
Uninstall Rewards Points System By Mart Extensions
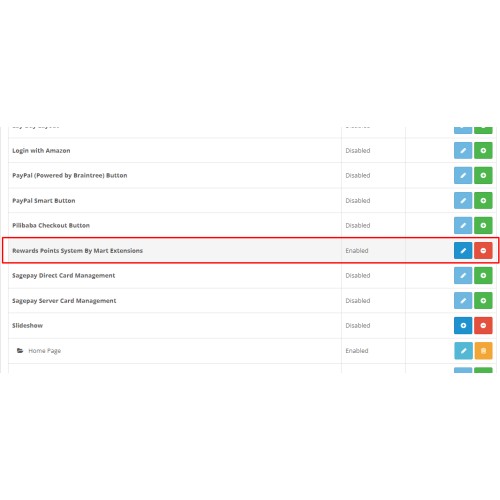coord(483,250)
